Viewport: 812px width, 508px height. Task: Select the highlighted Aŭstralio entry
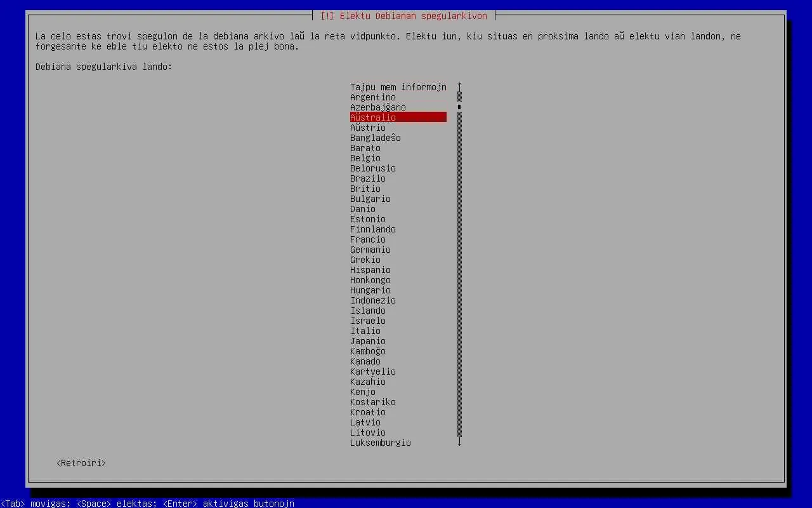pos(398,117)
